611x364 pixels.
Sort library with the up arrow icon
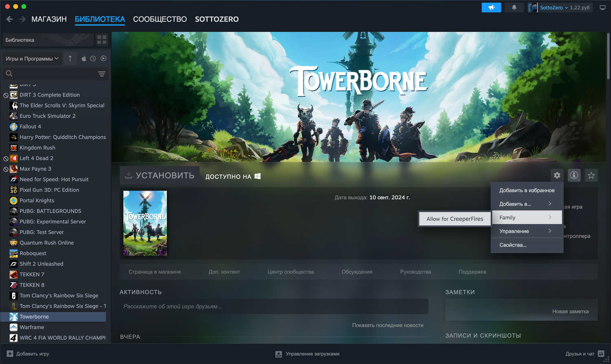pos(70,59)
